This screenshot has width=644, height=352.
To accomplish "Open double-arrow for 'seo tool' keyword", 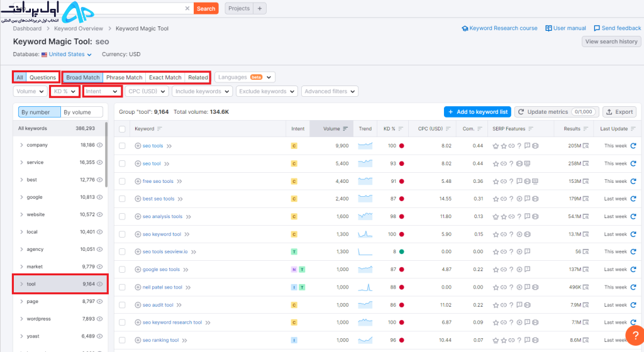I will click(x=167, y=163).
